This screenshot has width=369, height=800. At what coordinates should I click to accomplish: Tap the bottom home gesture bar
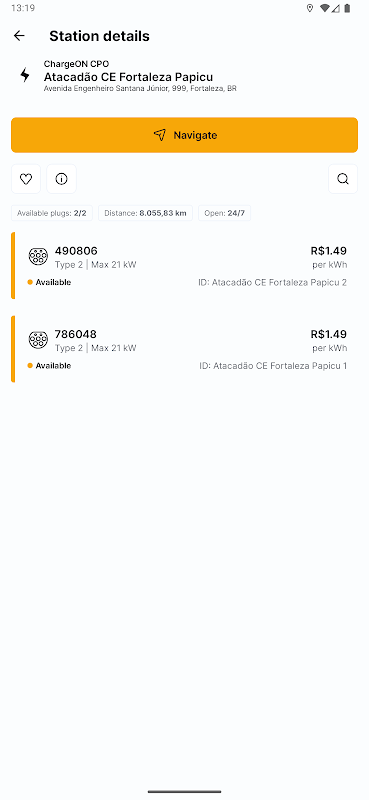click(184, 792)
